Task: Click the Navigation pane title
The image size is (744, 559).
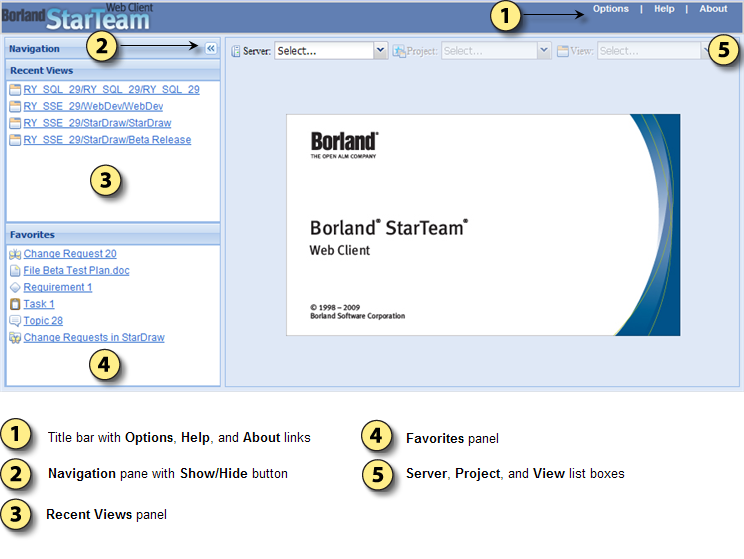Action: point(34,49)
